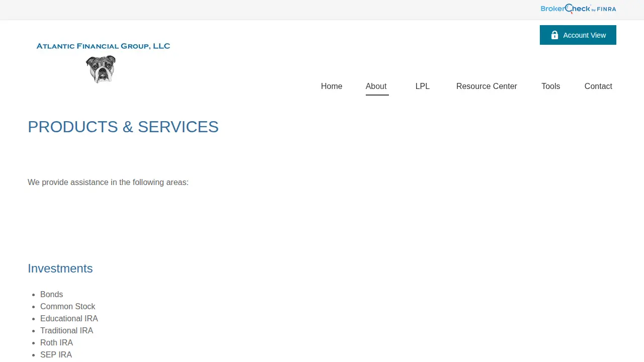Screen dimensions: 644x362
Task: Open the About menu
Action: pos(376,86)
